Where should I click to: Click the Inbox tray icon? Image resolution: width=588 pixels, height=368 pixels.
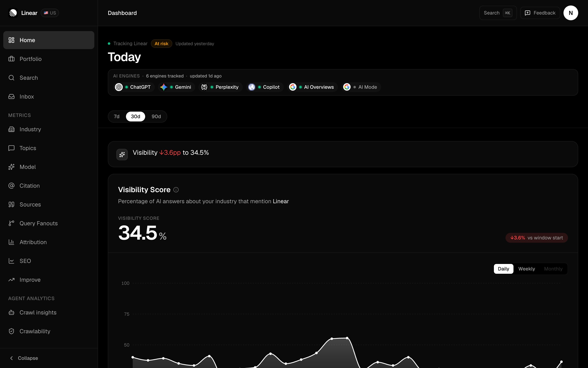[11, 96]
